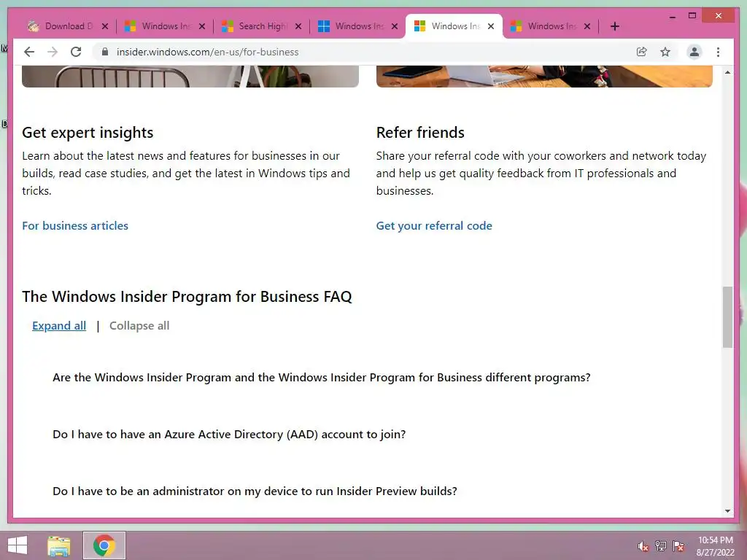Viewport: 747px width, 560px height.
Task: Click the Chrome taskbar icon
Action: point(104,545)
